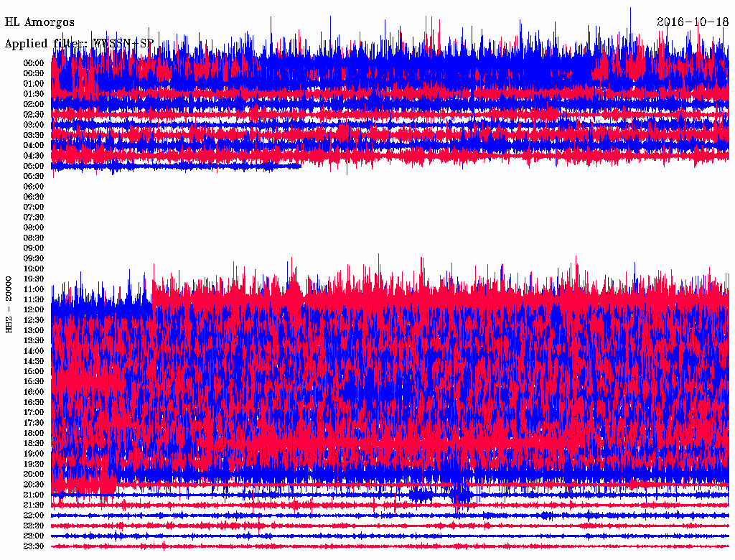This screenshot has height=560, width=735.
Task: Select the 23:30 time label
Action: click(34, 546)
